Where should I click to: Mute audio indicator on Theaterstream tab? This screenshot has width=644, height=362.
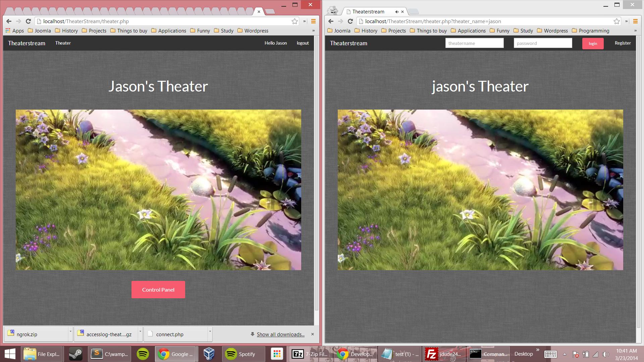397,12
